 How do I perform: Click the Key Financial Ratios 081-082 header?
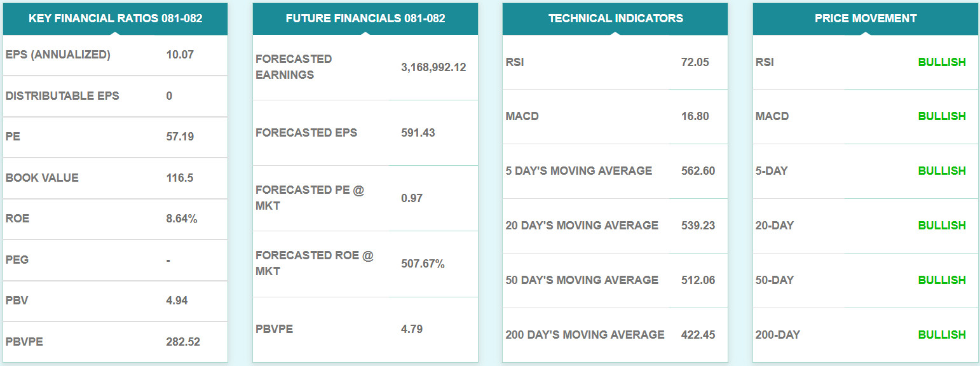pos(115,18)
